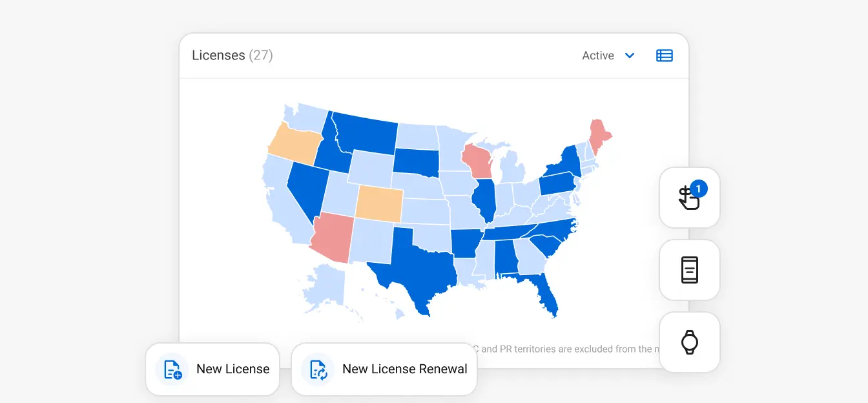
Task: Click the Licenses (27) heading
Action: tap(232, 56)
